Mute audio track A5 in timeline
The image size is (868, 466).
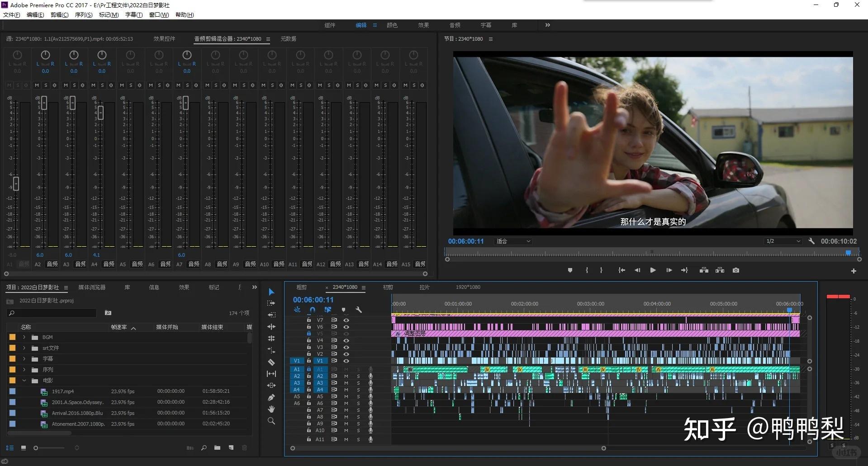pyautogui.click(x=346, y=396)
